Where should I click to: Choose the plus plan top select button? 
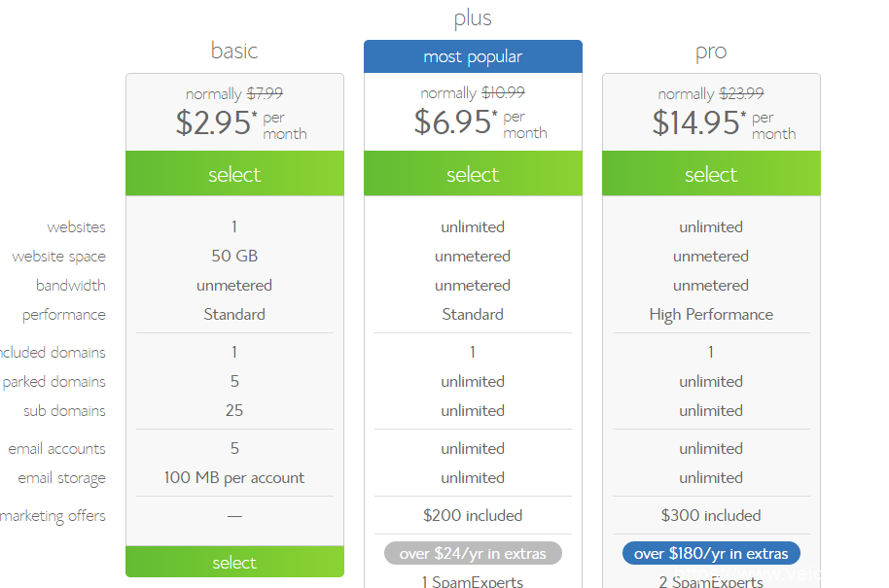pos(473,175)
